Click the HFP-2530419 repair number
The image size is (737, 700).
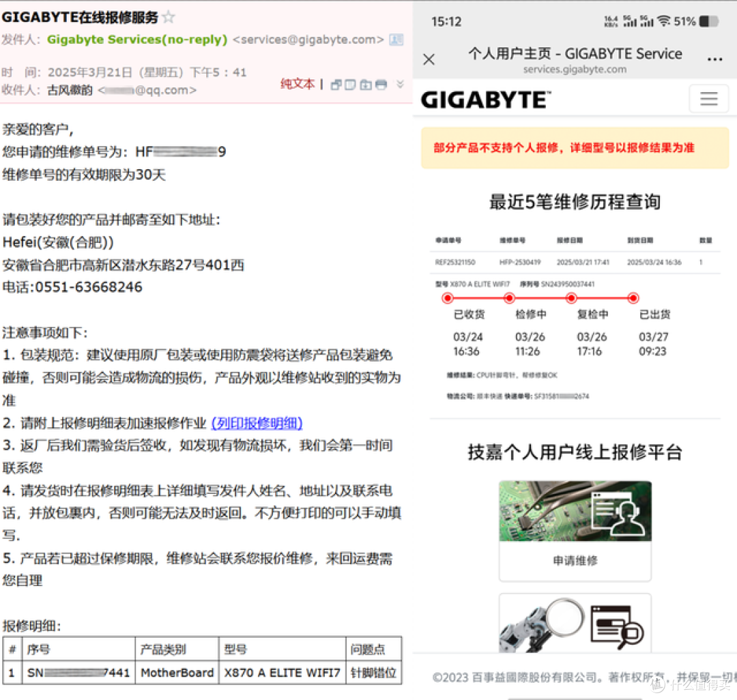[x=520, y=262]
